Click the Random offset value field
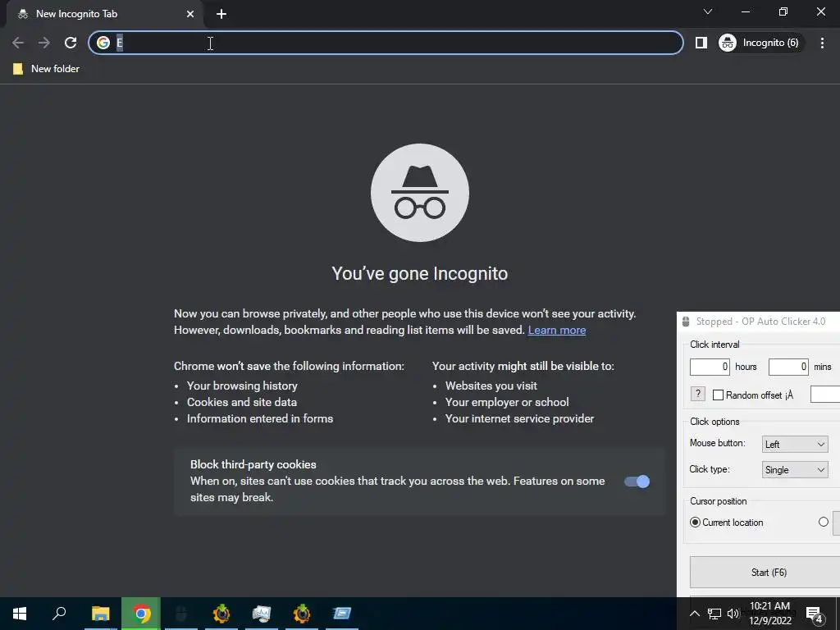840x630 pixels. tap(825, 394)
